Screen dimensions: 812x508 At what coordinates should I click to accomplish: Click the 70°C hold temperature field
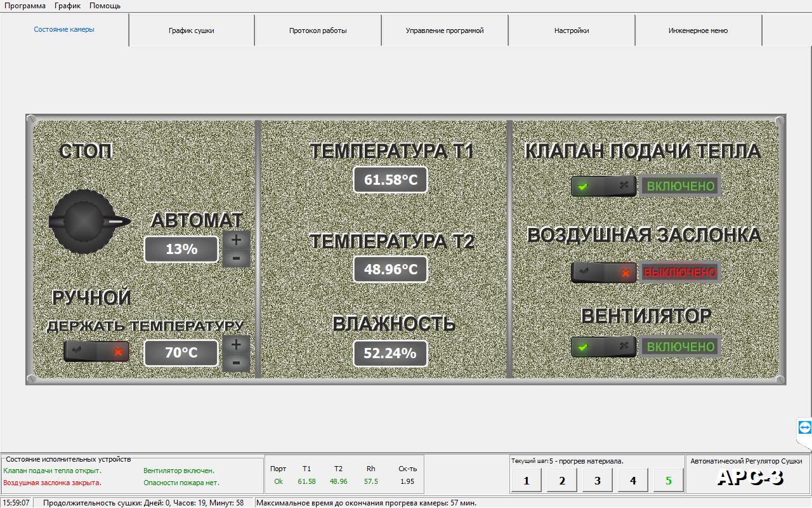click(x=181, y=353)
